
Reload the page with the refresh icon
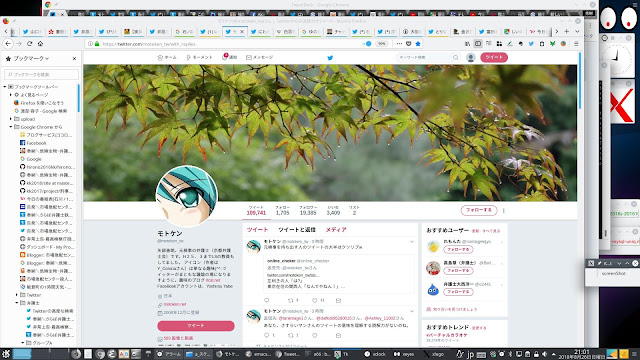[29, 44]
